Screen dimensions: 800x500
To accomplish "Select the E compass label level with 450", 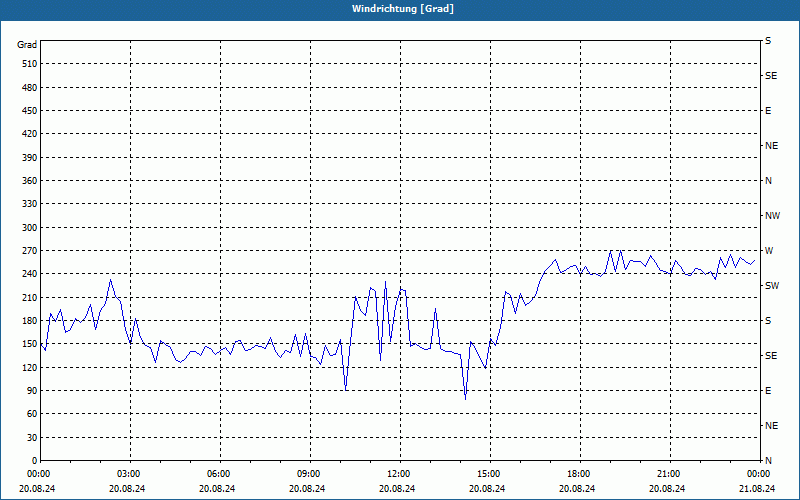I will click(x=768, y=111).
